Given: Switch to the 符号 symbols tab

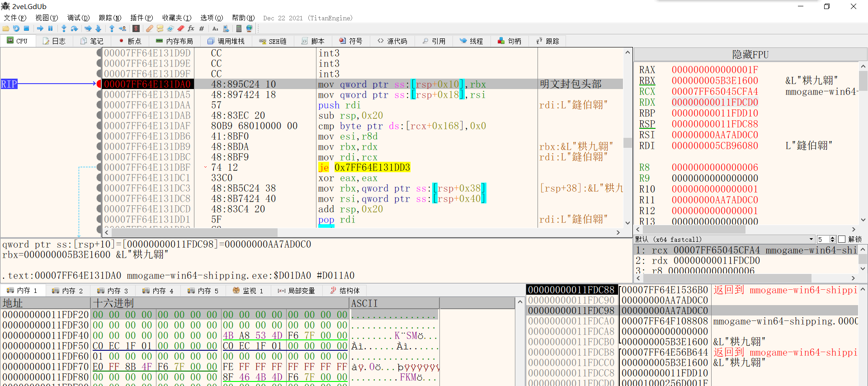Looking at the screenshot, I should 351,41.
